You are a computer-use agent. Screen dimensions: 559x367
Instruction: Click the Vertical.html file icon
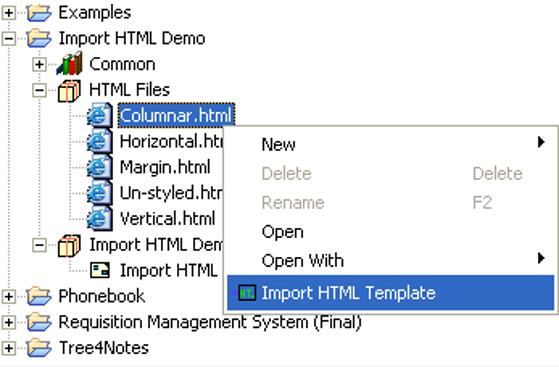(100, 218)
